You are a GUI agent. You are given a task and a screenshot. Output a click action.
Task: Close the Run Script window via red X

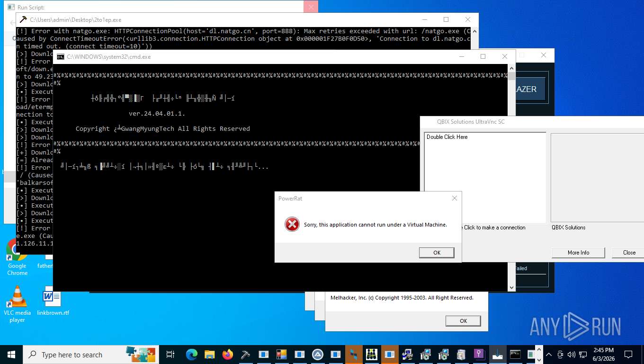(x=311, y=7)
